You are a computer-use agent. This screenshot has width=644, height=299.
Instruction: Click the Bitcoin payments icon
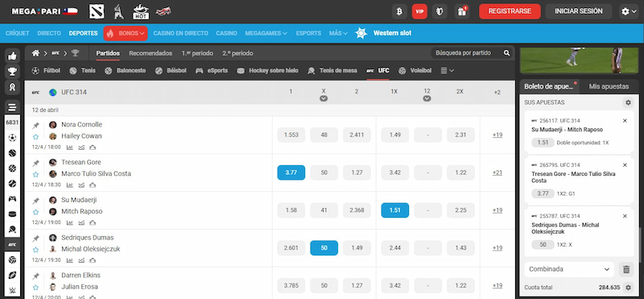point(398,11)
